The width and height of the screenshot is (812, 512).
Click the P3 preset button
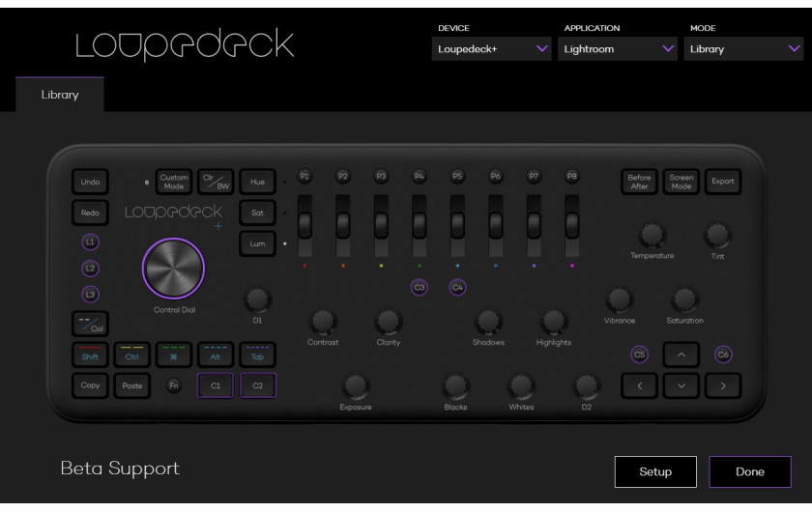click(381, 176)
